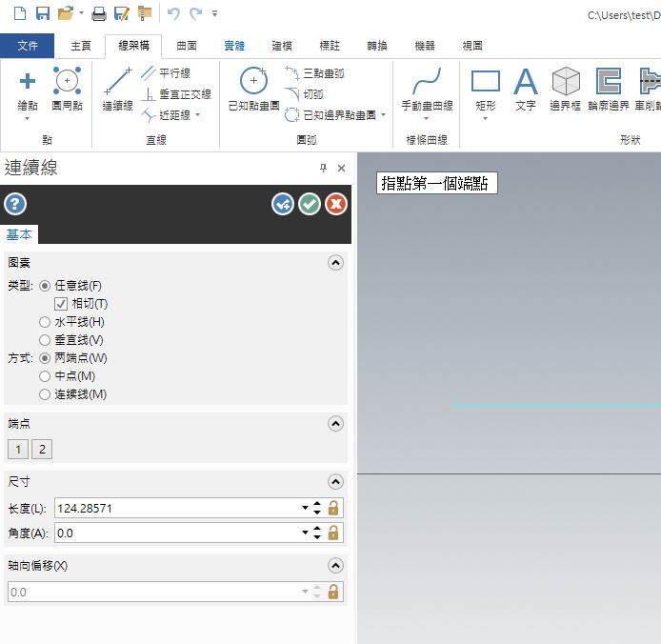Click OK and create new operation icon
Viewport: 661px width, 644px height.
tap(283, 204)
